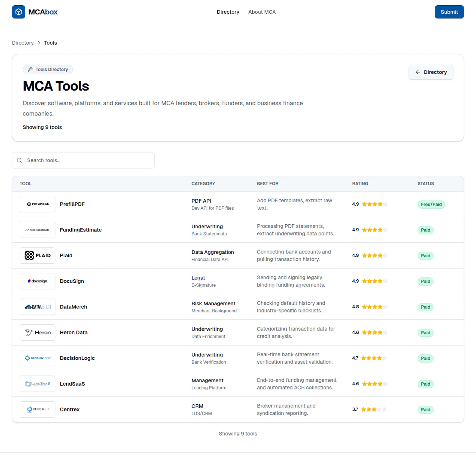Viewport: 476px width, 476px height.
Task: Open the LendSaaS tool name
Action: pyautogui.click(x=72, y=384)
